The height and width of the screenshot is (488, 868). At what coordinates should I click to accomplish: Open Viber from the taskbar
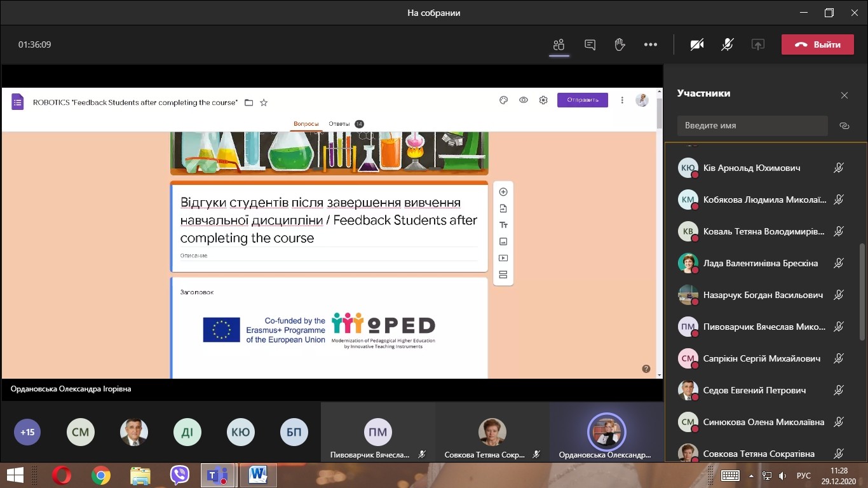click(180, 475)
